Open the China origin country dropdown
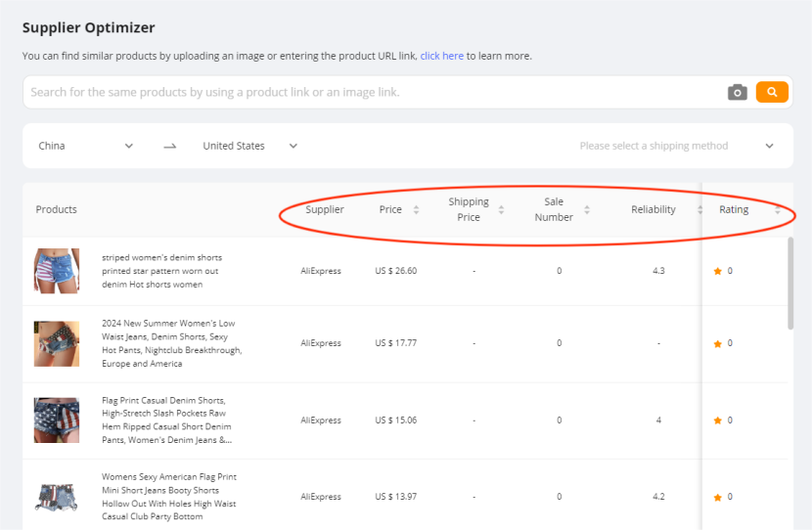The image size is (812, 531). click(85, 146)
